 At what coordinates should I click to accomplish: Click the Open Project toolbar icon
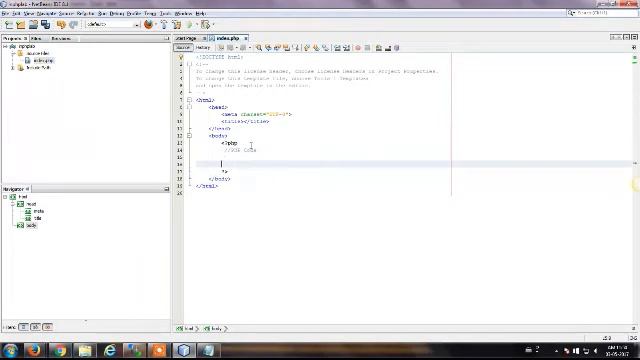33,25
